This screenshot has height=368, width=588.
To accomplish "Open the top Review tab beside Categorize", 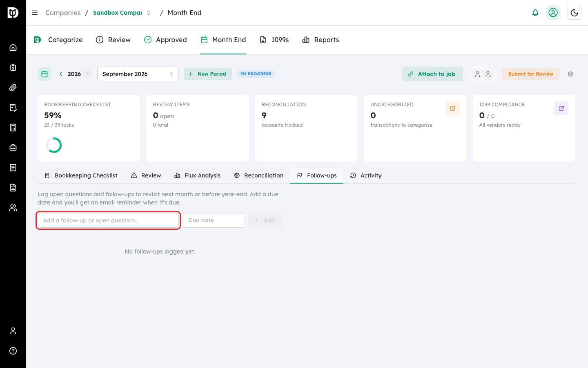I will [113, 40].
